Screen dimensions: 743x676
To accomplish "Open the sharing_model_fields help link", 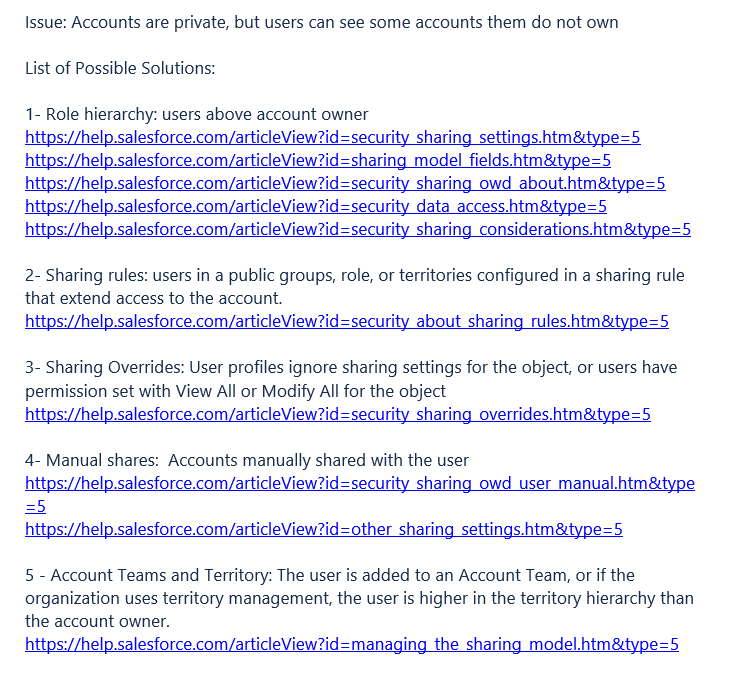I will 317,160.
